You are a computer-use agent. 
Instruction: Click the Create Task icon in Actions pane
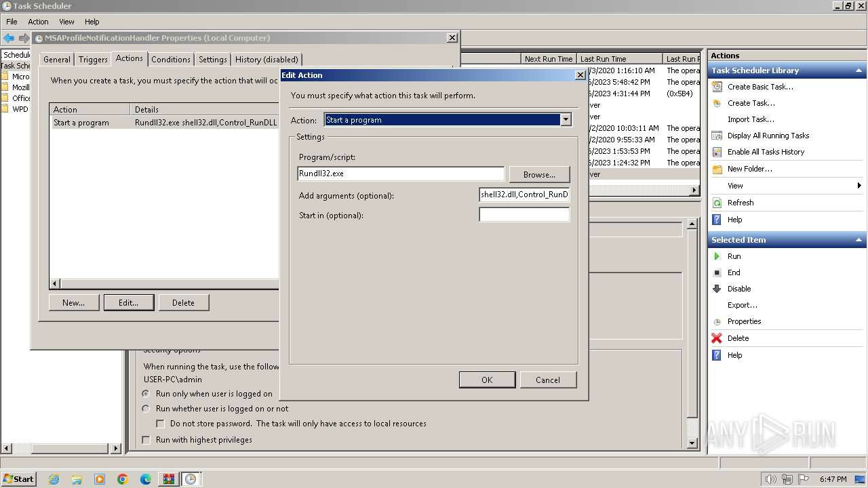[717, 103]
